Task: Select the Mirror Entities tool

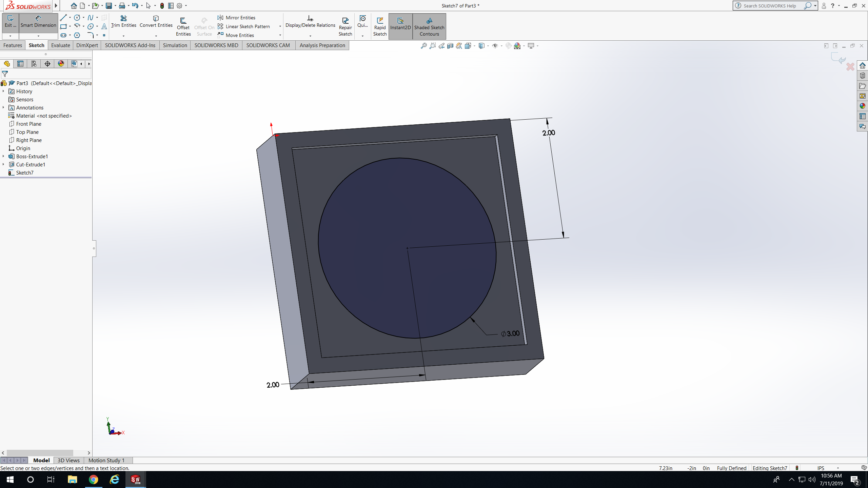Action: point(237,18)
